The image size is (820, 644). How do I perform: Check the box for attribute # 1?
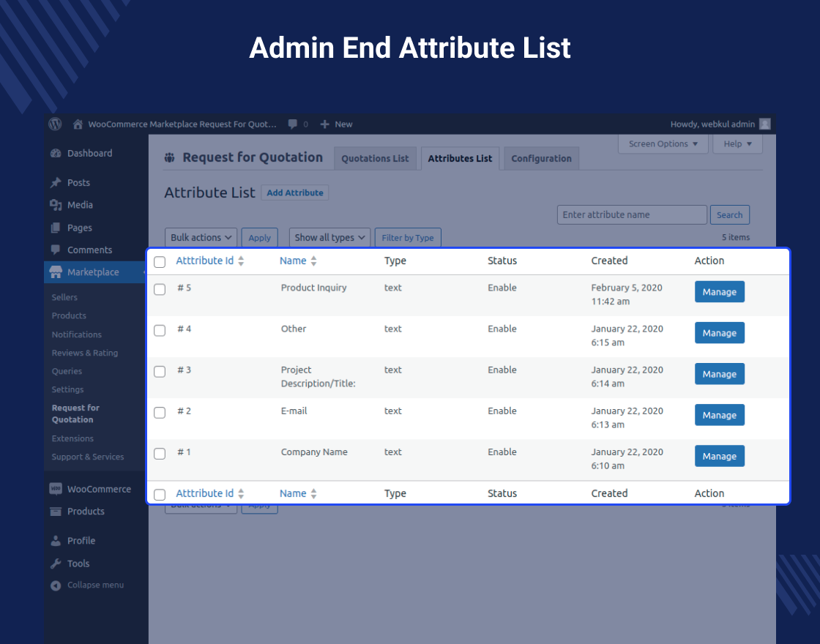160,453
